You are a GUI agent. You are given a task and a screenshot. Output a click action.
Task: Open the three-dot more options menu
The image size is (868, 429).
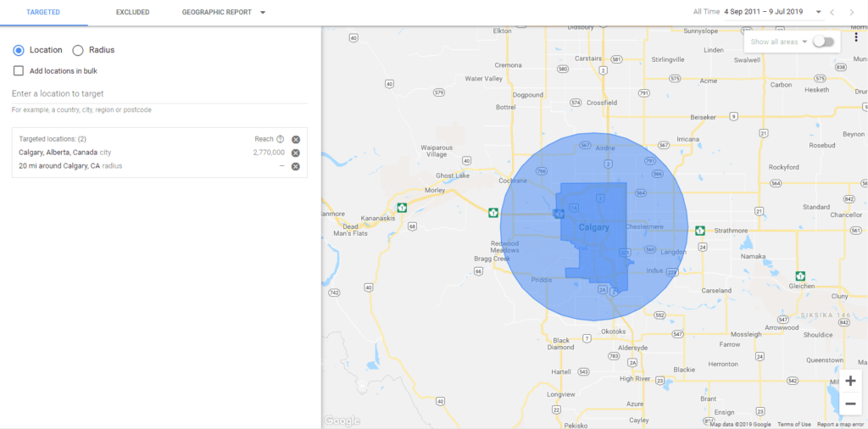856,37
